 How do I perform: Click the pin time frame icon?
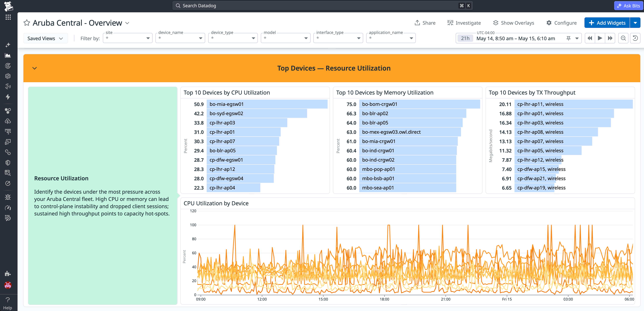point(568,38)
